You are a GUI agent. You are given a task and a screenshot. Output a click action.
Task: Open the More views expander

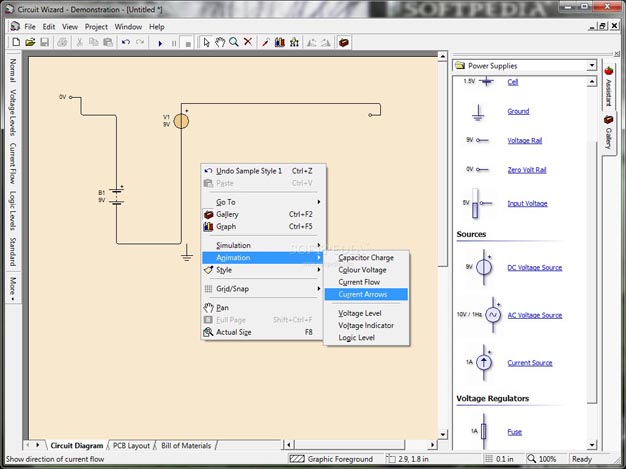[13, 288]
